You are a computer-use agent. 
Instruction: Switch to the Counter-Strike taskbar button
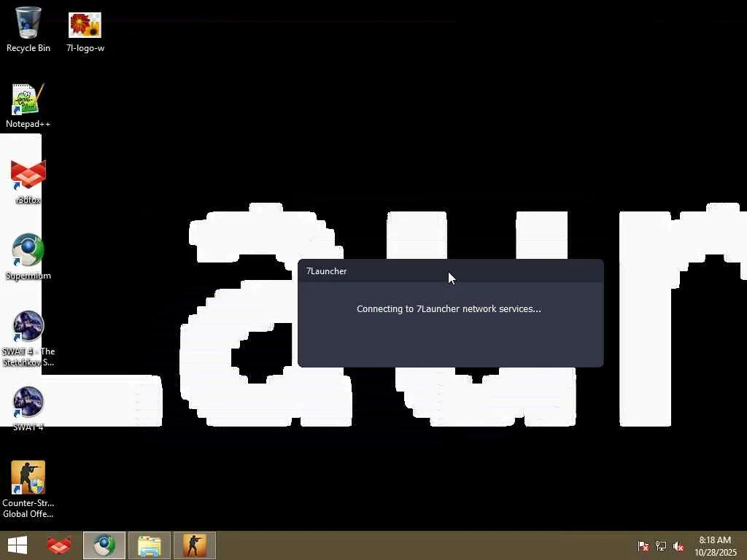(195, 545)
